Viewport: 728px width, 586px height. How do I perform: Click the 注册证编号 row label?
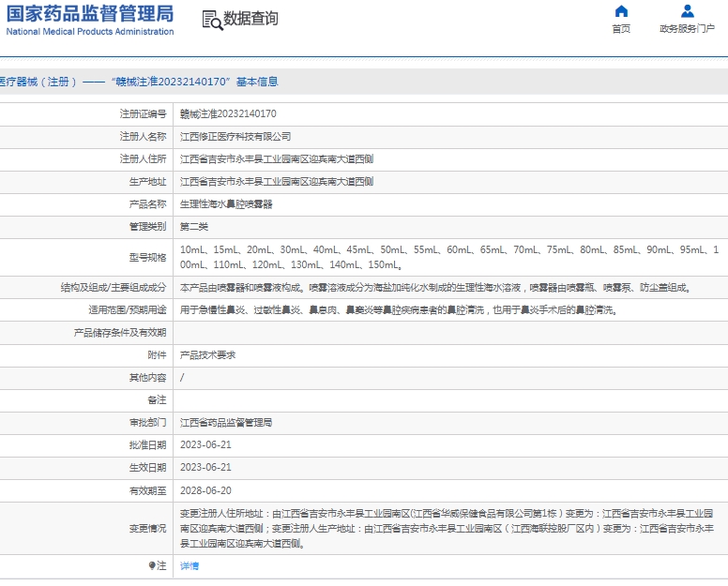point(143,113)
